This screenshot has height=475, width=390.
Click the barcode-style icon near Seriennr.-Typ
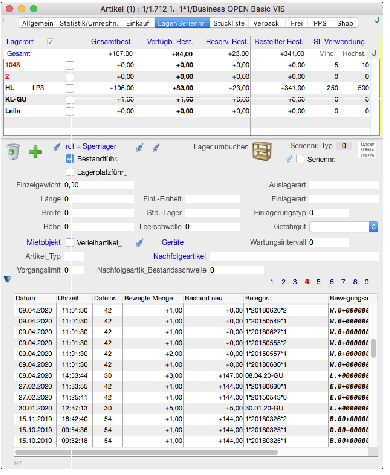tap(367, 150)
